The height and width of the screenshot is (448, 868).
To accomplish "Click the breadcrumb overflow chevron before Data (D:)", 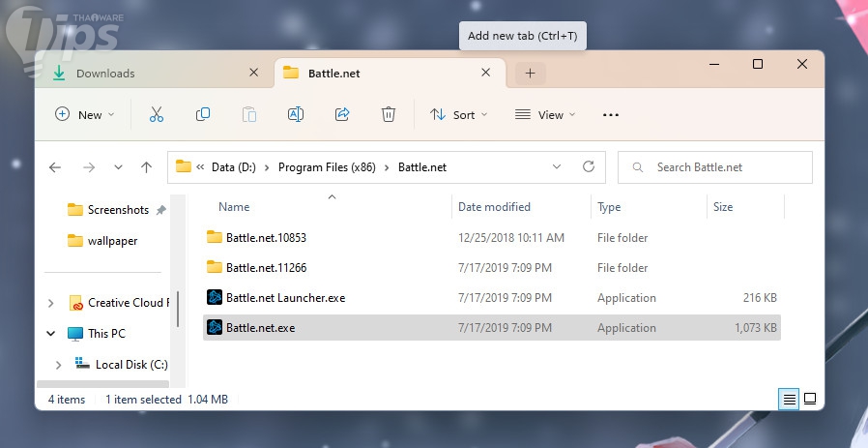I will coord(200,167).
